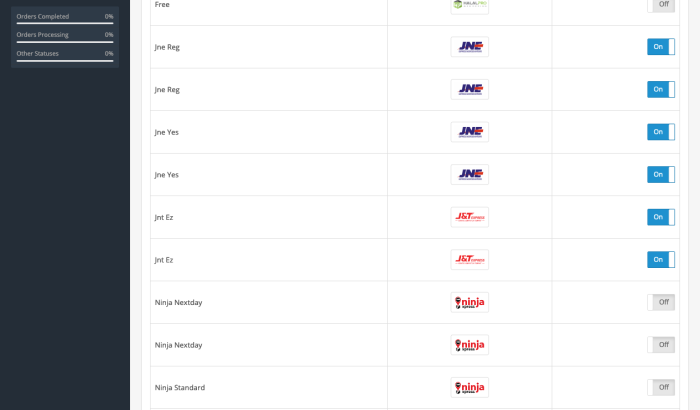Click Ninja logo in first Ninja Nextday row
The image size is (700, 410).
pos(470,302)
